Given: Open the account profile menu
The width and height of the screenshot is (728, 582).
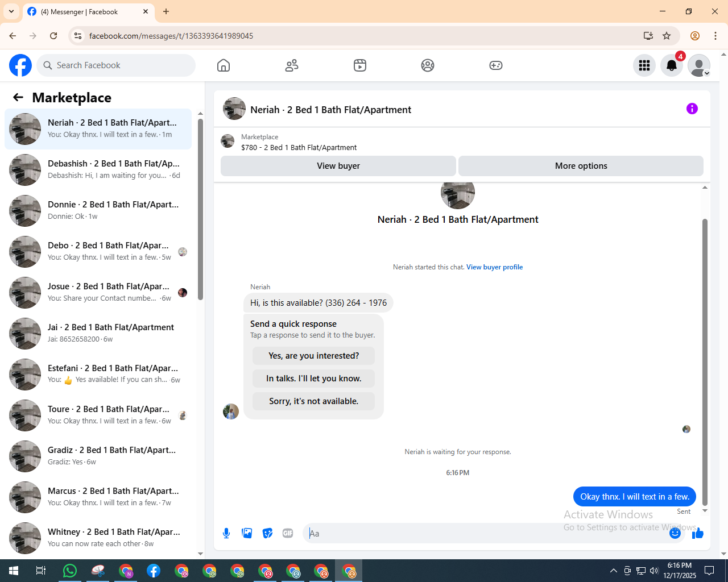Looking at the screenshot, I should coord(699,65).
